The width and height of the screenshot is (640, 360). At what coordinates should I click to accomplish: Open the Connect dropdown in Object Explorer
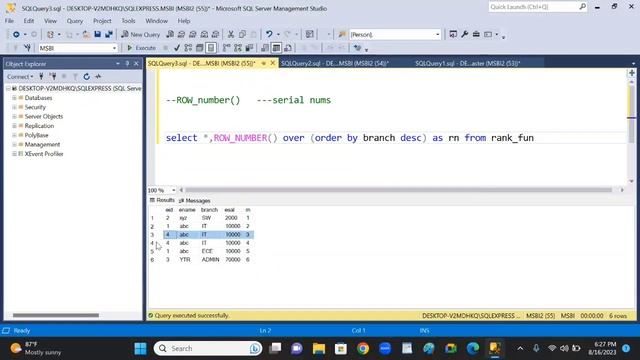pos(20,76)
